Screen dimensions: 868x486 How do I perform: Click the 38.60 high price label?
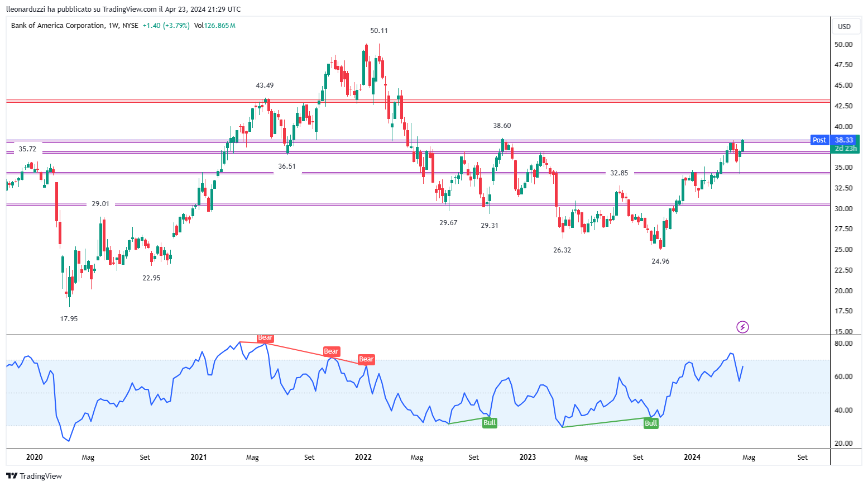point(502,126)
